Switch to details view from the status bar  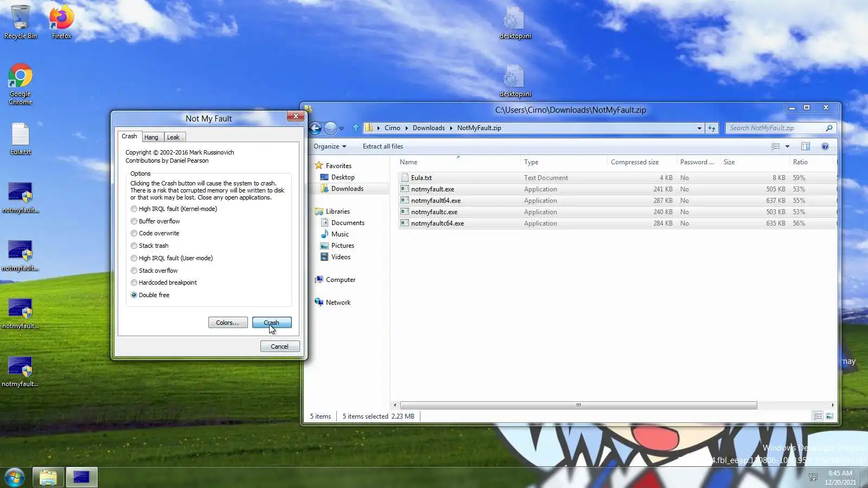tap(818, 416)
